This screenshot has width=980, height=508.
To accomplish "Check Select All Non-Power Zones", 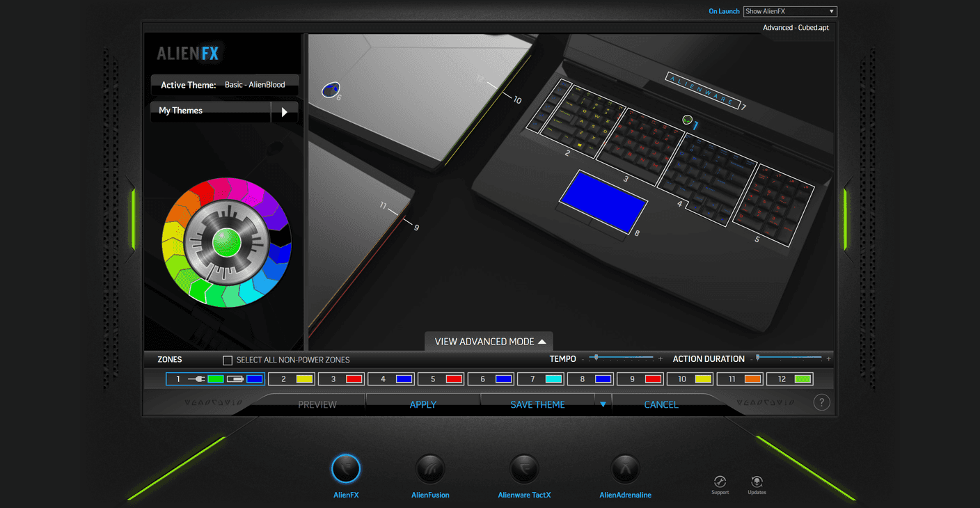I will 228,360.
